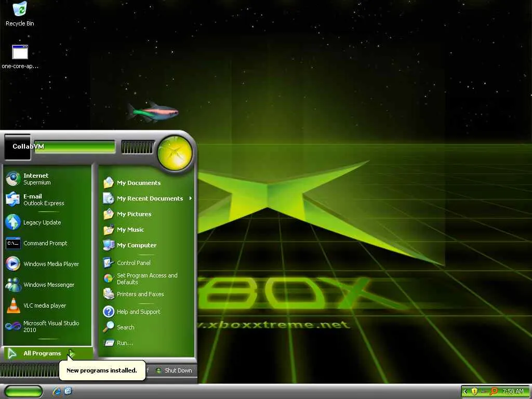Open My Music folder
532x399 pixels.
tap(147, 230)
